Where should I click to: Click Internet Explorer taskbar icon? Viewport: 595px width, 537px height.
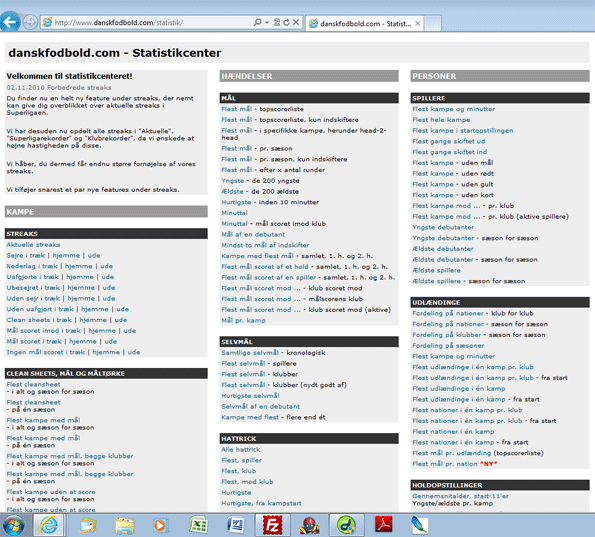49,526
